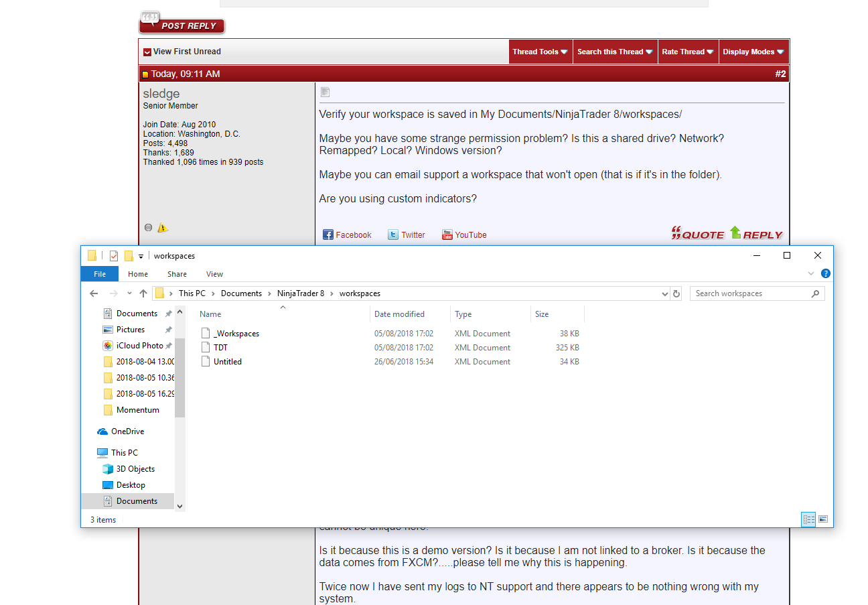This screenshot has width=868, height=605.
Task: Expand the chevron after NinjaTrader 8 breadcrumb
Action: click(x=332, y=293)
